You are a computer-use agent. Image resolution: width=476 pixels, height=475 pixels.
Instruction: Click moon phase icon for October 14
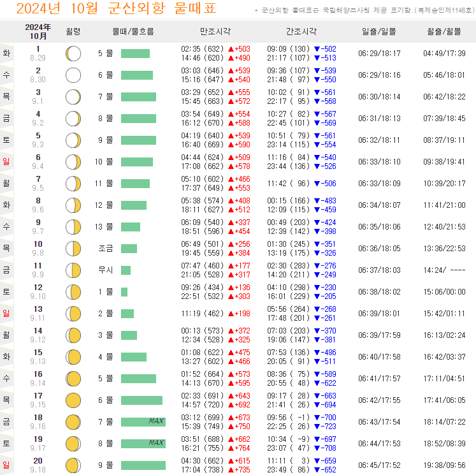tap(73, 335)
